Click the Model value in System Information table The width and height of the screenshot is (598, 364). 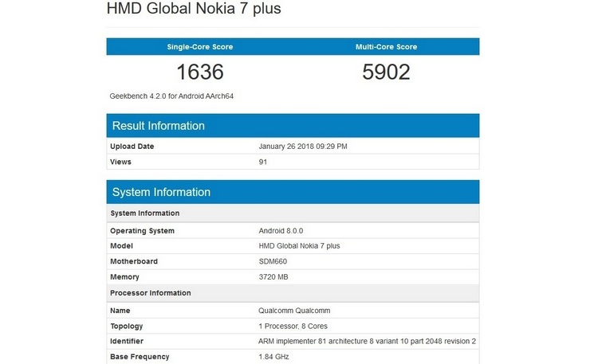pyautogui.click(x=300, y=246)
